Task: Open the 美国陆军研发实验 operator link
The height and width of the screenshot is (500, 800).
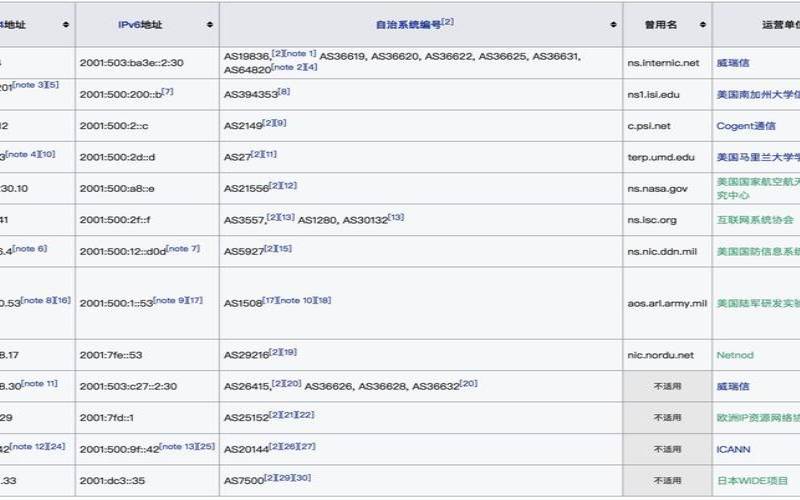Action: 758,303
